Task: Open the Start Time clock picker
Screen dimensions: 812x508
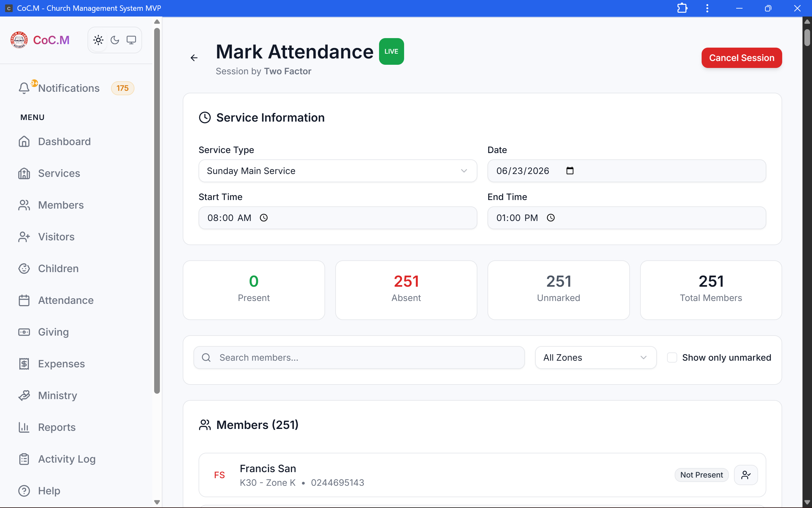Action: click(264, 218)
